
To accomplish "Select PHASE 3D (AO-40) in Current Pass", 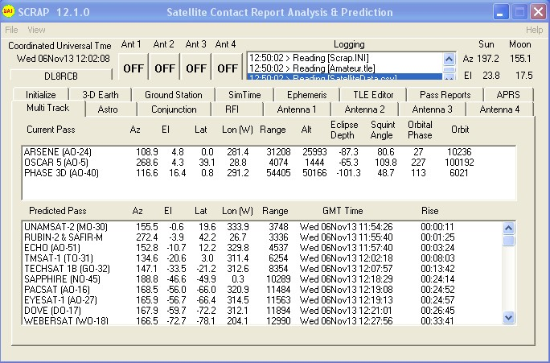I will click(x=268, y=173).
